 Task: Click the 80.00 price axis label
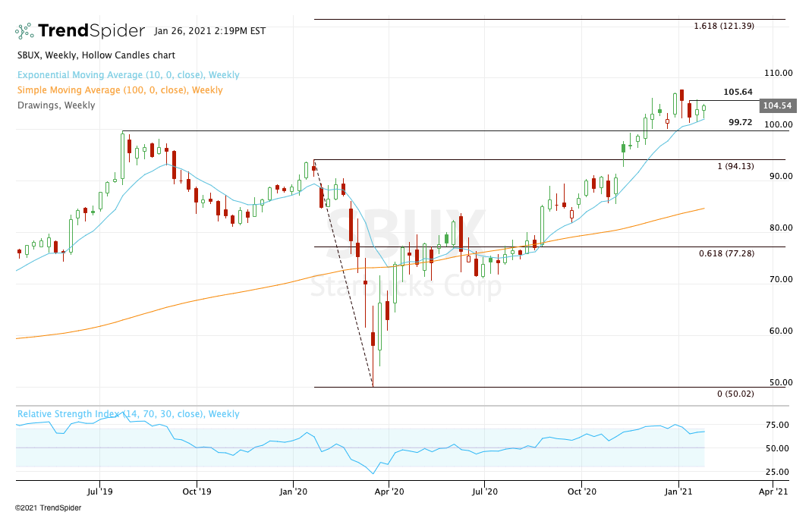pos(781,228)
